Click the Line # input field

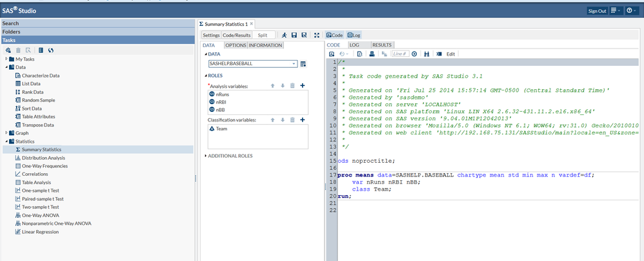[399, 54]
